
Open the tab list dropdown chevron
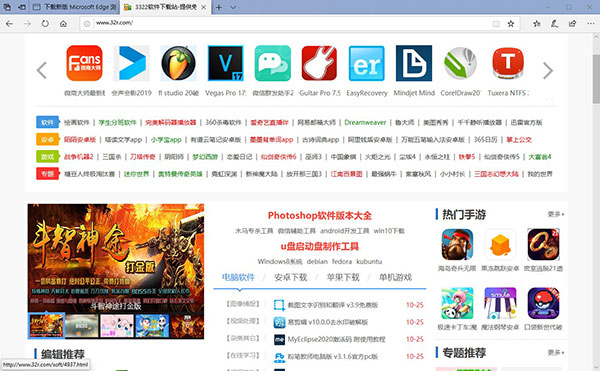tap(233, 7)
